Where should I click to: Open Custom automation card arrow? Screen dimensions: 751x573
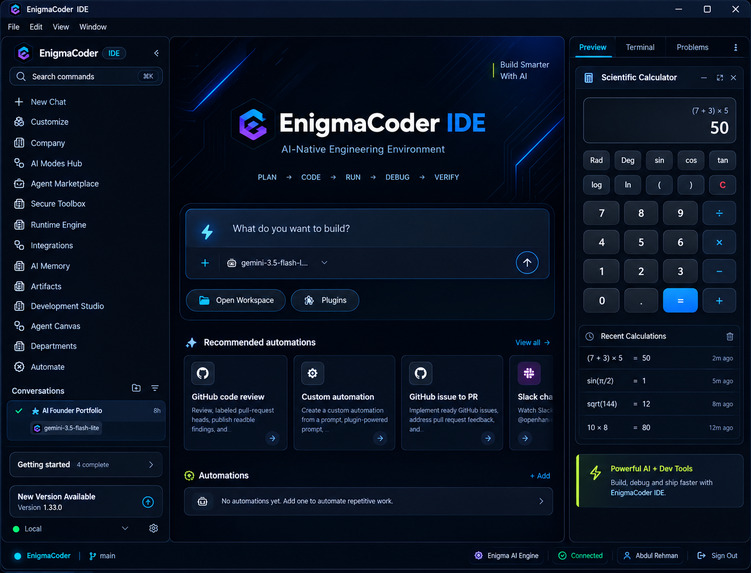tap(380, 438)
